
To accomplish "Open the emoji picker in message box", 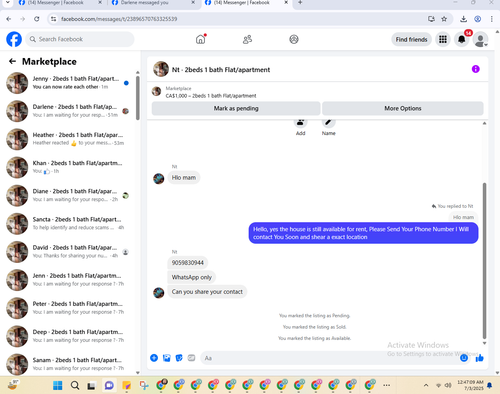I will tap(464, 358).
